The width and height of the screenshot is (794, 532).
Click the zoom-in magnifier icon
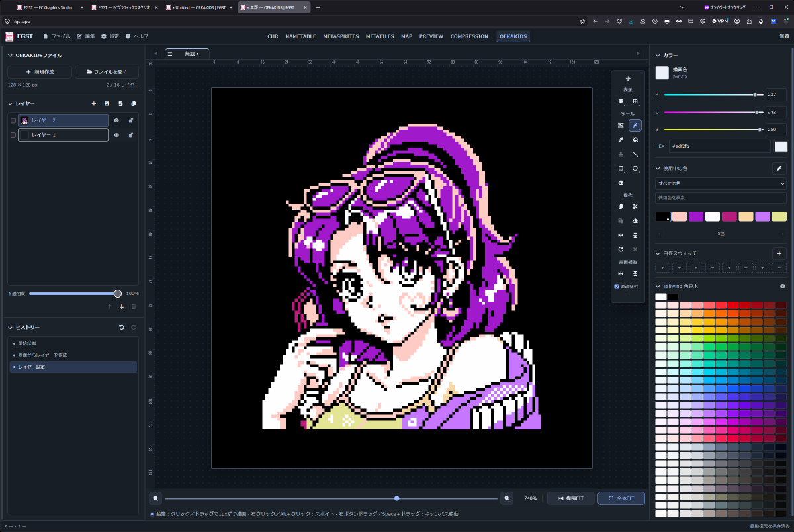pos(507,498)
